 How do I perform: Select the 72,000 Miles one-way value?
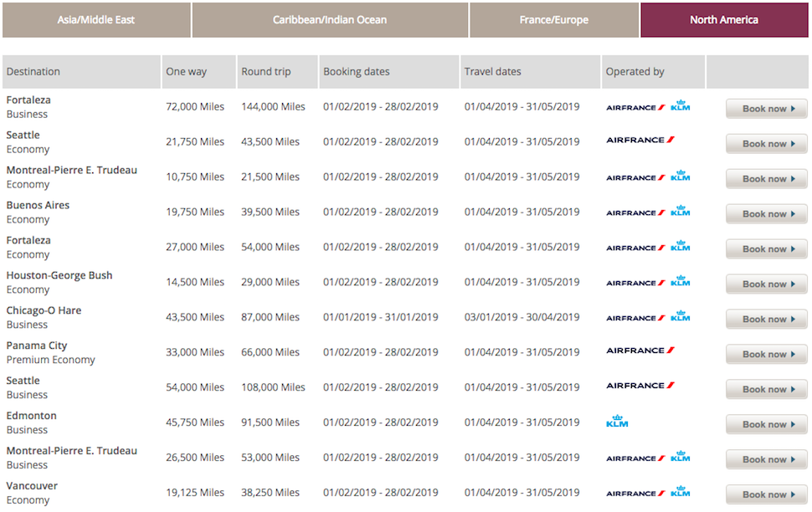click(x=195, y=106)
